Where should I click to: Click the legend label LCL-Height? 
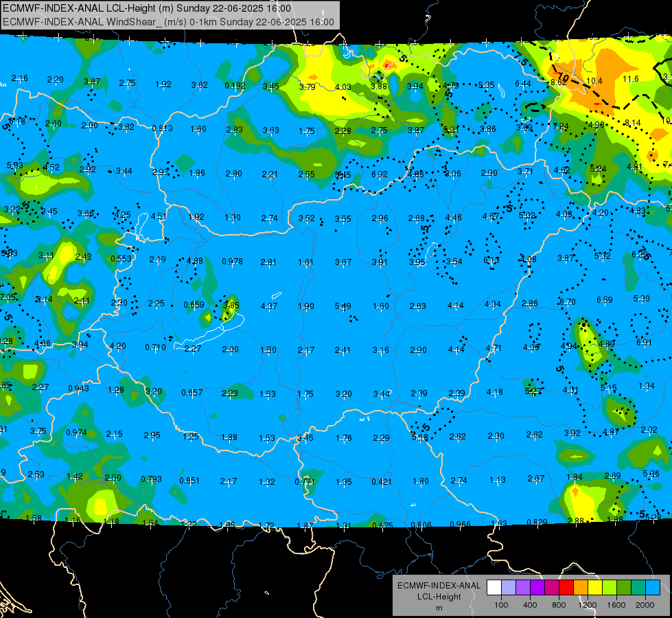pyautogui.click(x=439, y=597)
